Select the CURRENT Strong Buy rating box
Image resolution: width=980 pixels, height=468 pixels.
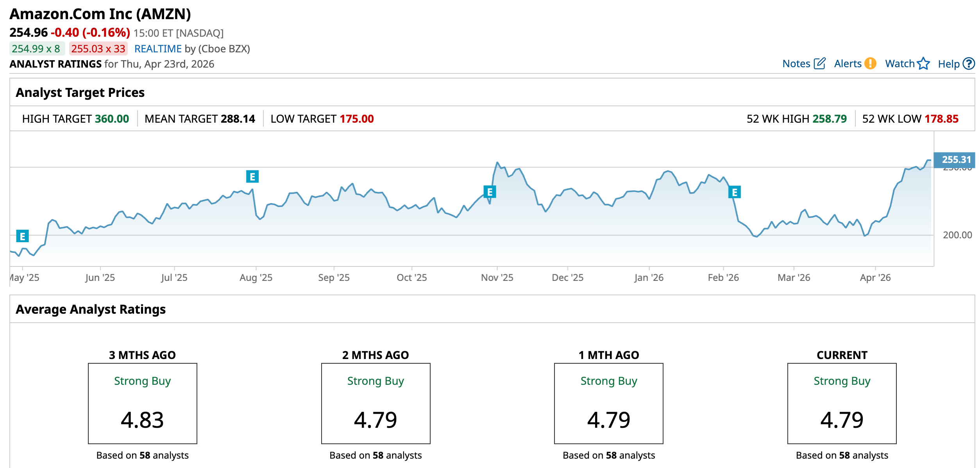coord(842,403)
